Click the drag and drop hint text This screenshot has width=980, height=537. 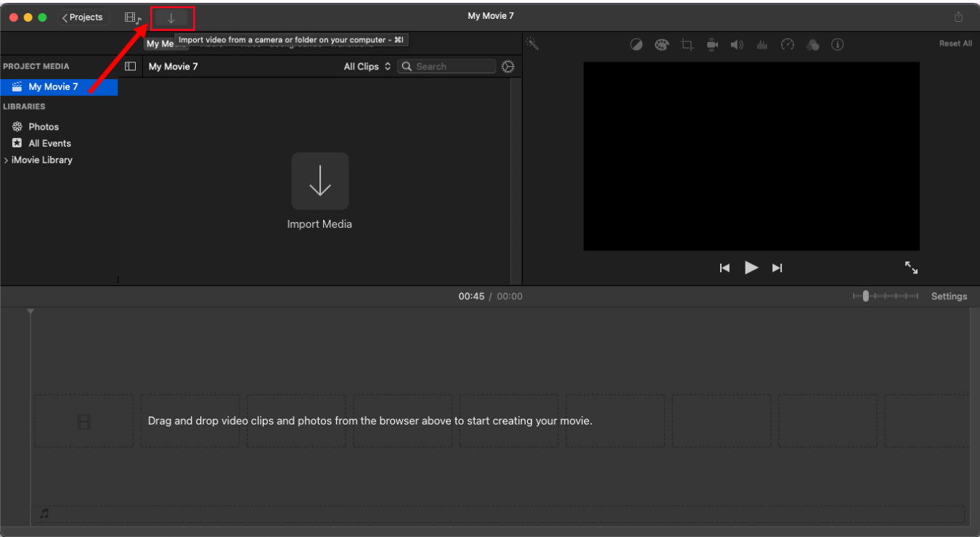pos(370,421)
